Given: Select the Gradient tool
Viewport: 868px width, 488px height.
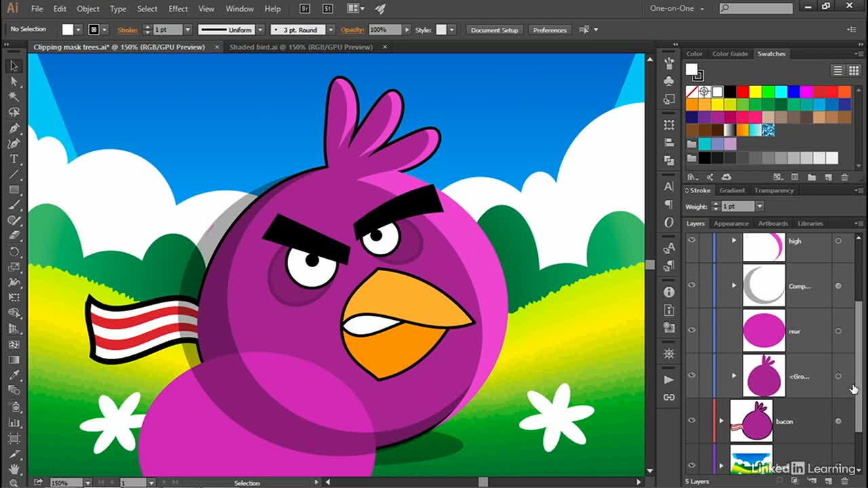Looking at the screenshot, I should pyautogui.click(x=14, y=359).
